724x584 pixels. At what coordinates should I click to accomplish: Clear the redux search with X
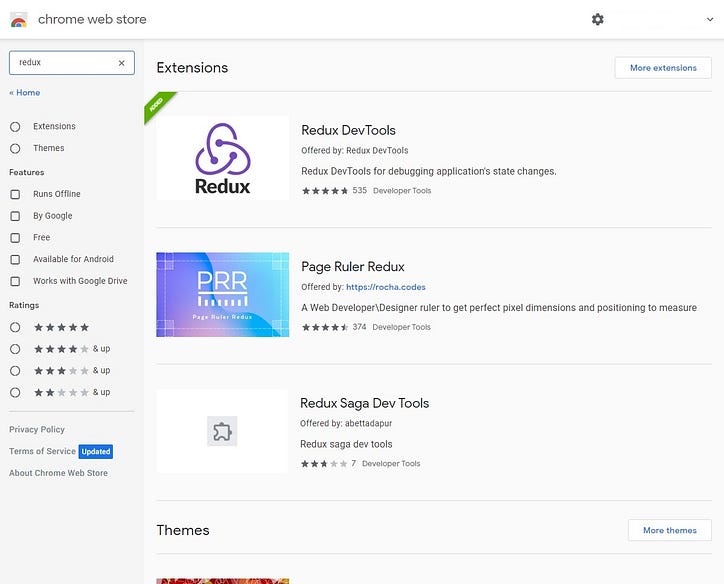click(121, 63)
